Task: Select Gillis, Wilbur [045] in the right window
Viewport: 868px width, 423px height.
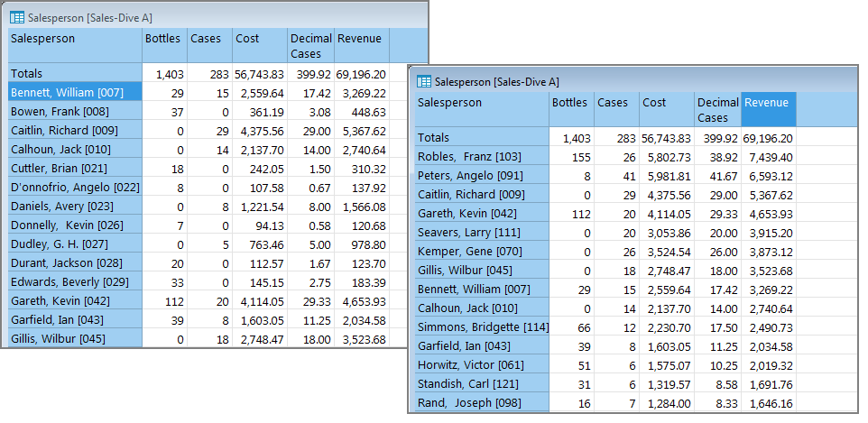Action: (x=482, y=271)
